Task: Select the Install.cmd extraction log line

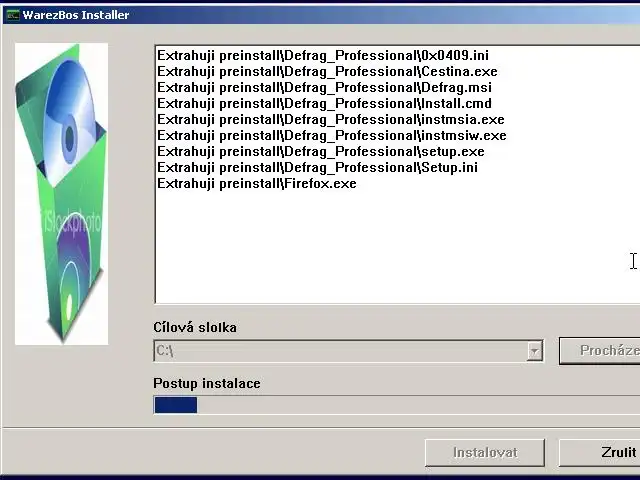Action: click(324, 103)
